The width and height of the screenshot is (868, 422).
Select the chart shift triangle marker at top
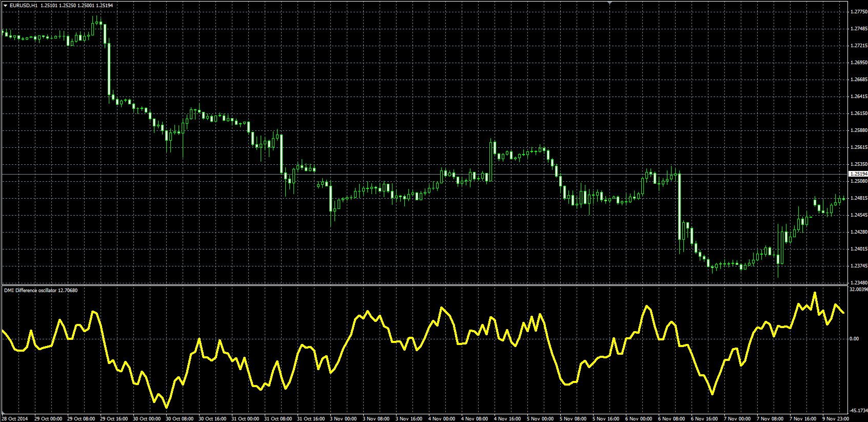(609, 3)
